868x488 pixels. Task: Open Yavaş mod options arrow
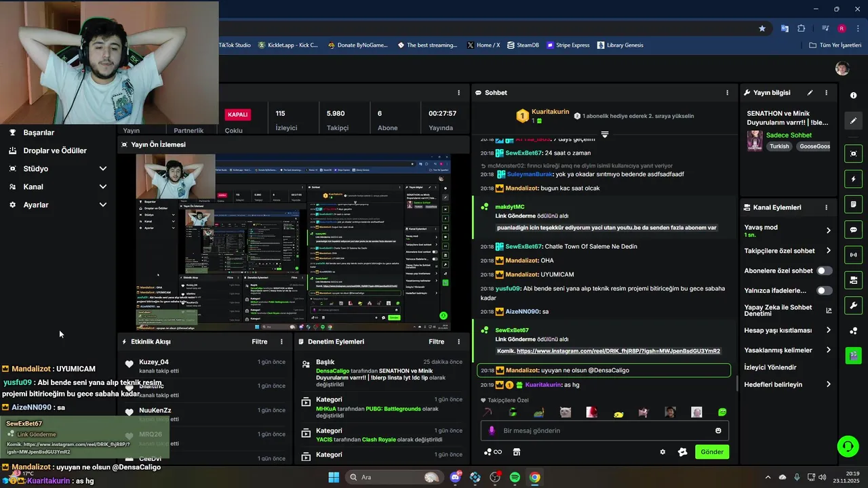tap(828, 230)
